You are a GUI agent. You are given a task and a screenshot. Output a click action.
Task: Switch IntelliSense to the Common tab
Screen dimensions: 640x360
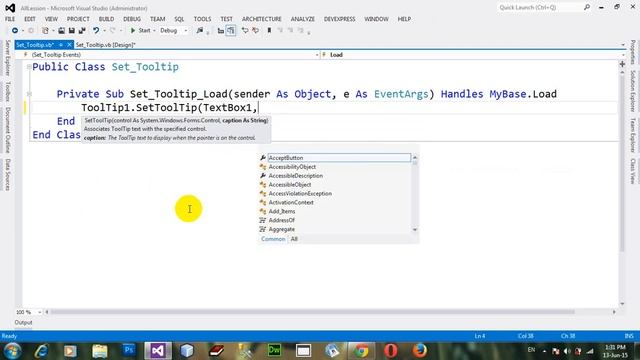click(x=273, y=239)
